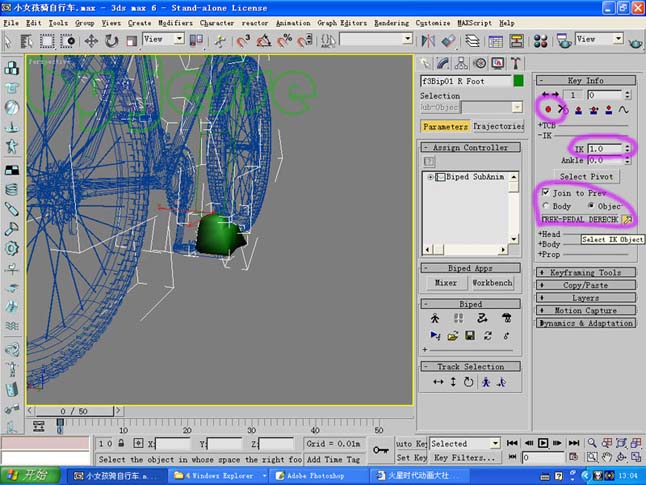Click Select IK Object arrow button
Image resolution: width=646 pixels, height=485 pixels.
[627, 220]
